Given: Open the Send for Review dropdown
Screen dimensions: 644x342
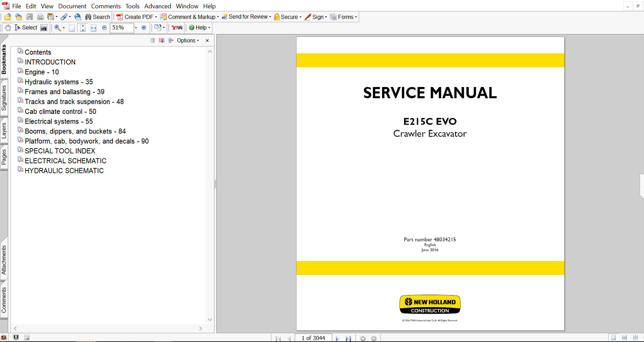Looking at the screenshot, I should [246, 17].
